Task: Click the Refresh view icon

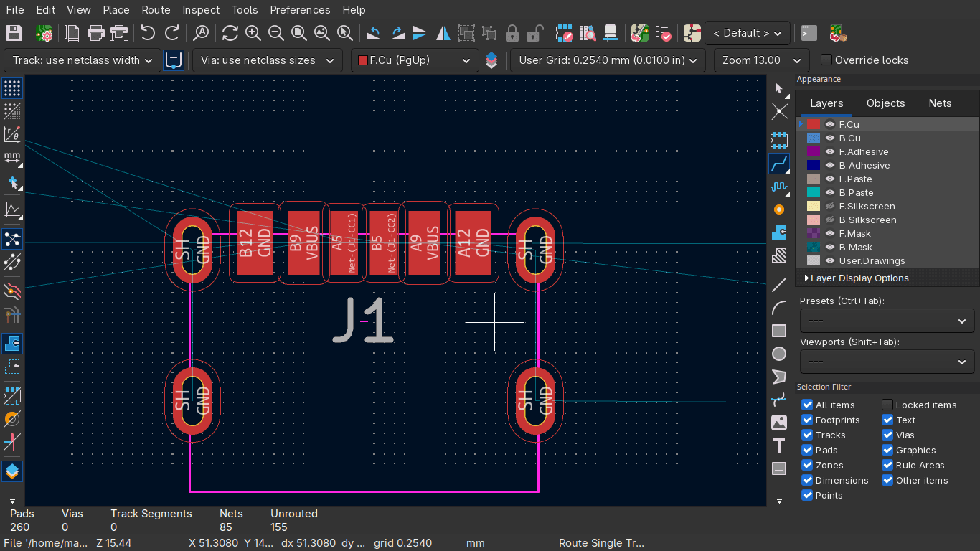Action: click(230, 33)
